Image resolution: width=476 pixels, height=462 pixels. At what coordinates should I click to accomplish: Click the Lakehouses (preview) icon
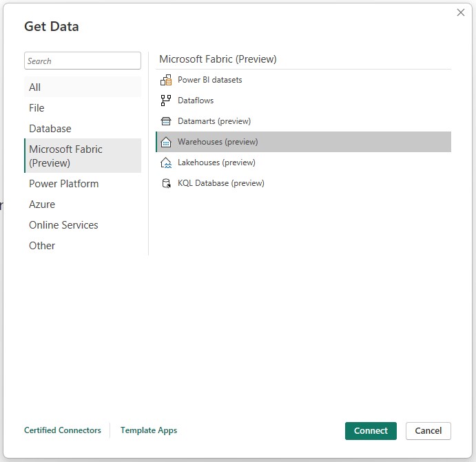click(166, 162)
